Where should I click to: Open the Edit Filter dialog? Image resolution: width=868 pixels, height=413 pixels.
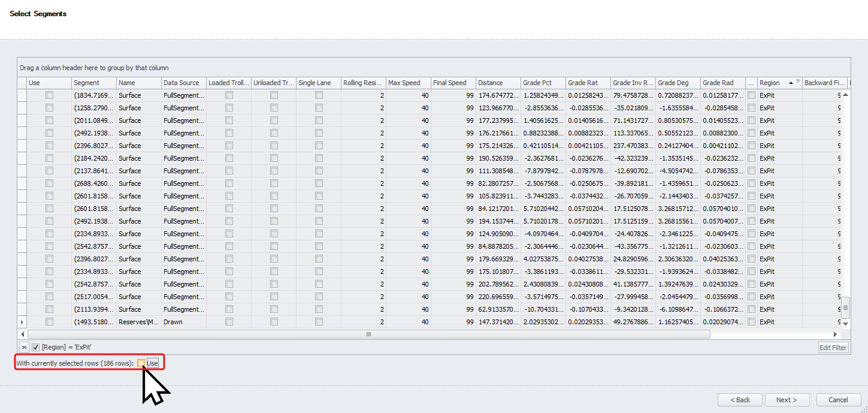(833, 347)
